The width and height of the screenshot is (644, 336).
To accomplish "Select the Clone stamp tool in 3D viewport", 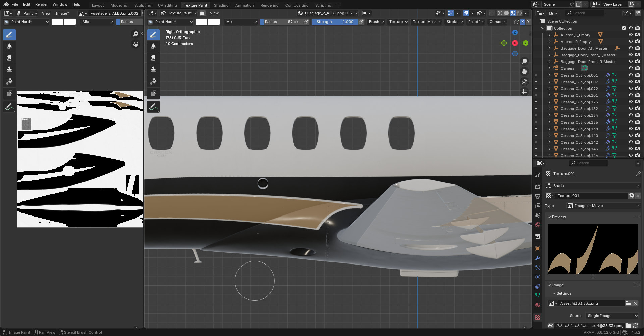I will (x=153, y=69).
